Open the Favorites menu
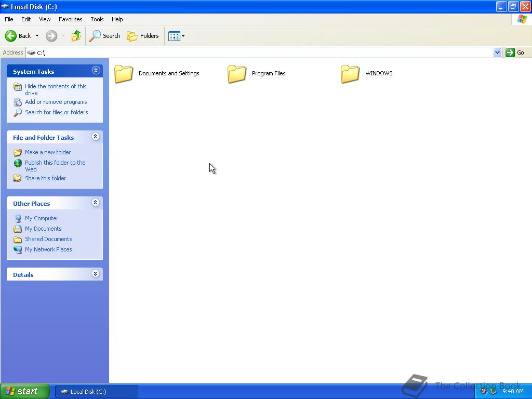Image resolution: width=532 pixels, height=399 pixels. point(71,19)
